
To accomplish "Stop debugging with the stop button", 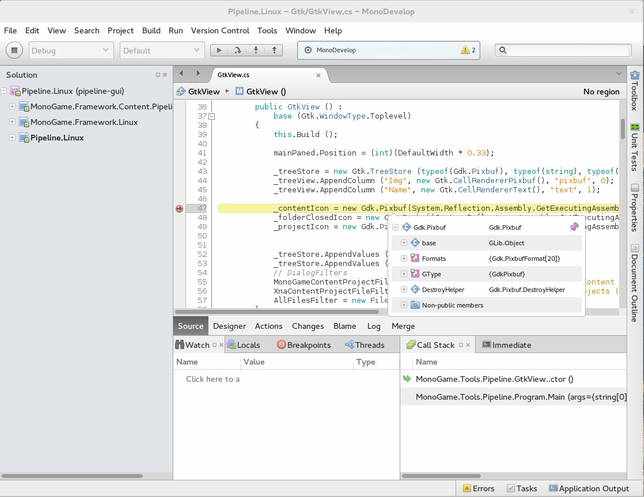I will coord(14,51).
